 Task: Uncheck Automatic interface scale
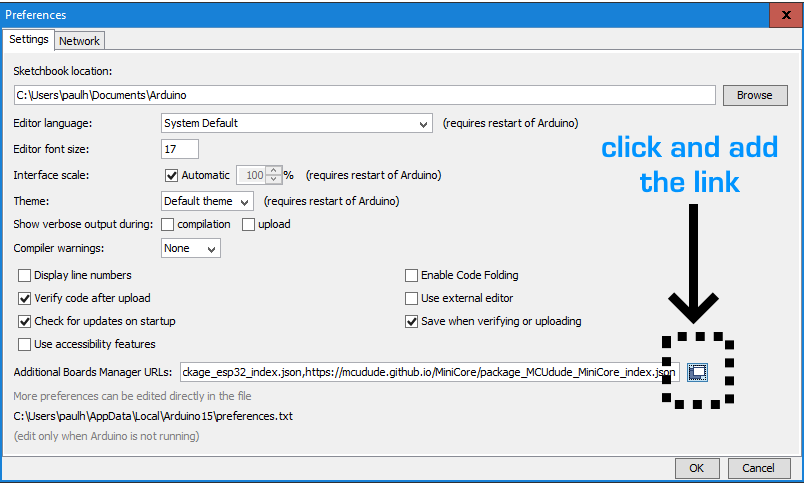(x=171, y=175)
